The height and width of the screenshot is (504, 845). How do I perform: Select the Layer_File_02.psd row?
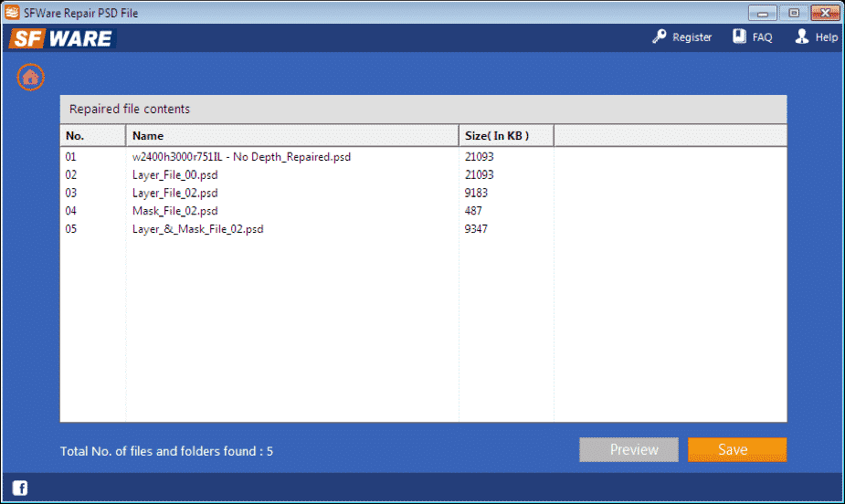pyautogui.click(x=423, y=193)
